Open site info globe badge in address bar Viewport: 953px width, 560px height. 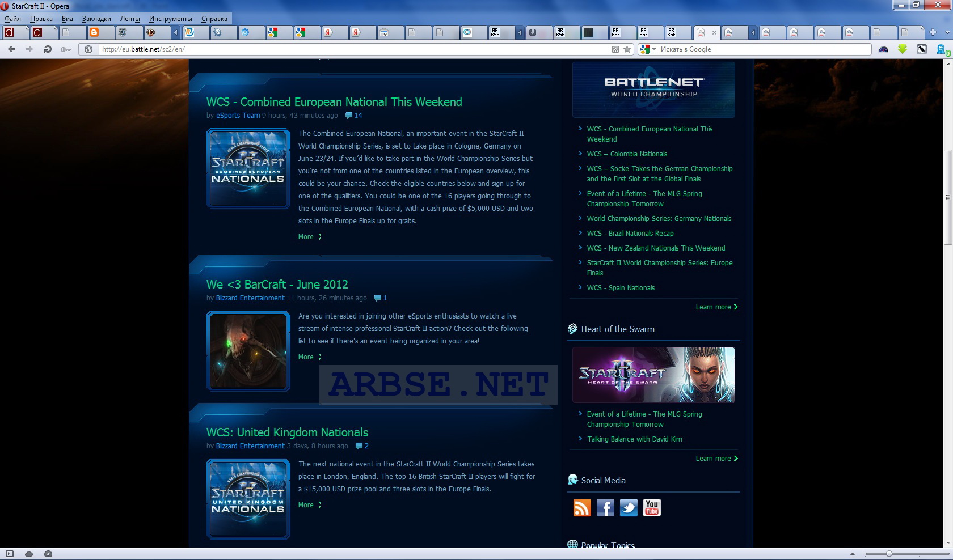pos(88,49)
